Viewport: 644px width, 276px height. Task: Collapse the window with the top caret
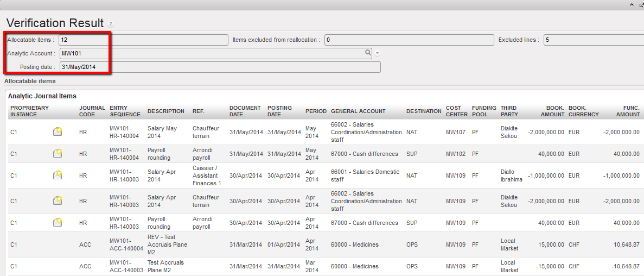pyautogui.click(x=631, y=4)
